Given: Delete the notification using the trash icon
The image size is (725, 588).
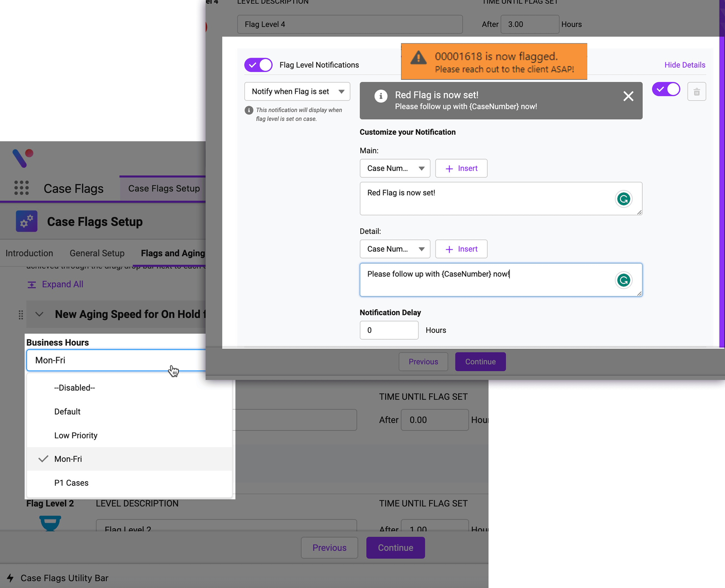Looking at the screenshot, I should [696, 91].
